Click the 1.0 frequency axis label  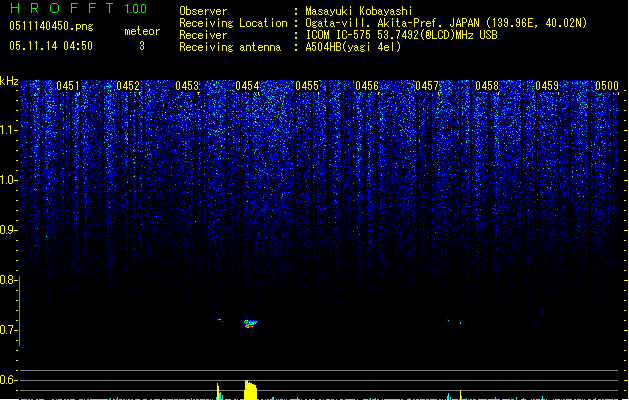(8, 180)
